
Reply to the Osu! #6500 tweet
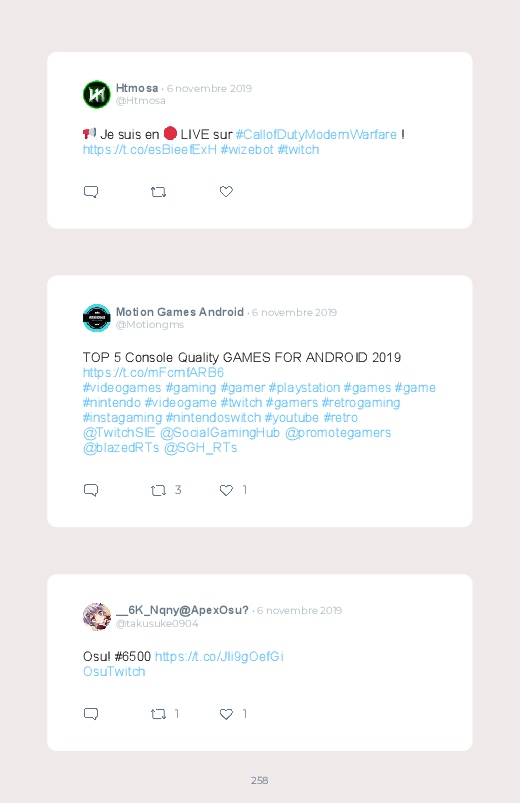tap(91, 714)
